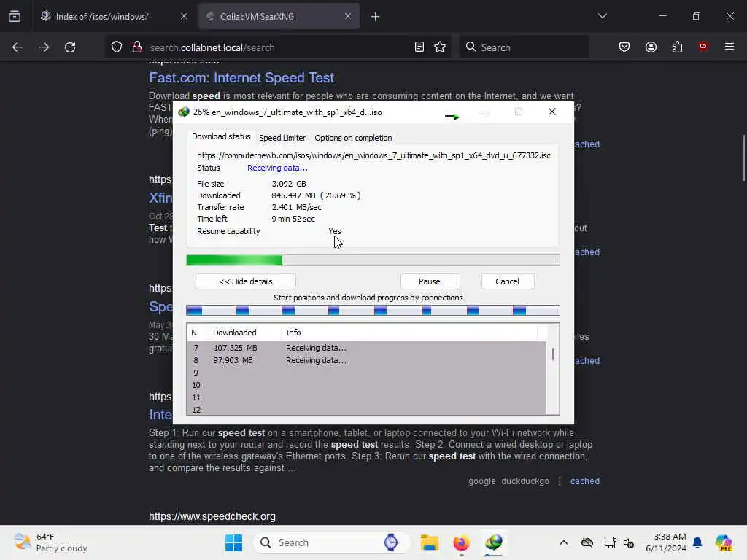The height and width of the screenshot is (560, 747).
Task: Click the Downloaded column header
Action: coord(244,332)
